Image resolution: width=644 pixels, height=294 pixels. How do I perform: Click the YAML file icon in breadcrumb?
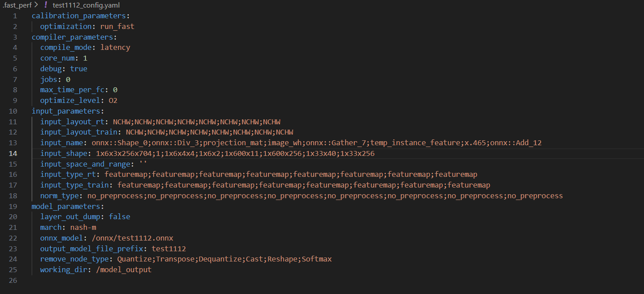45,5
